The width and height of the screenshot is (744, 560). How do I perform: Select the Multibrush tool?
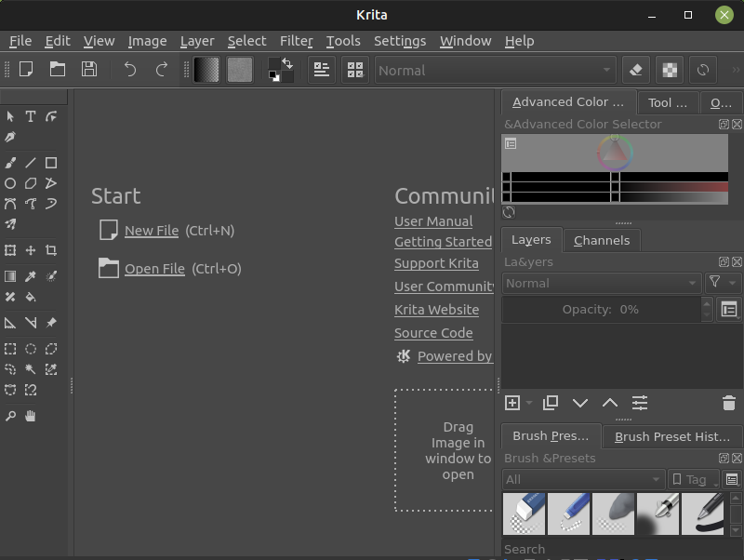10,224
